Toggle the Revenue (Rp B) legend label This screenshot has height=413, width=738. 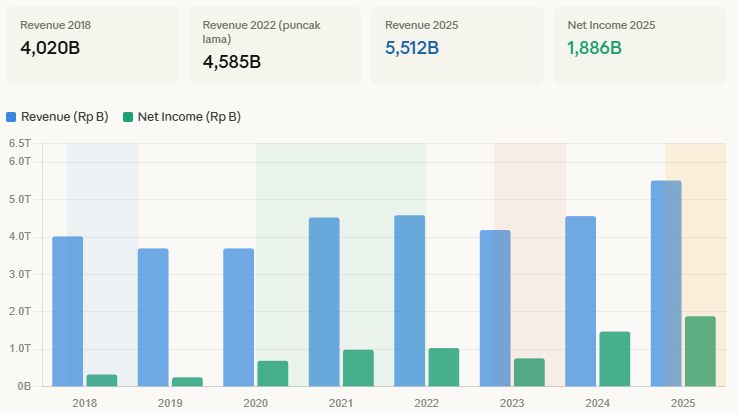pyautogui.click(x=64, y=117)
